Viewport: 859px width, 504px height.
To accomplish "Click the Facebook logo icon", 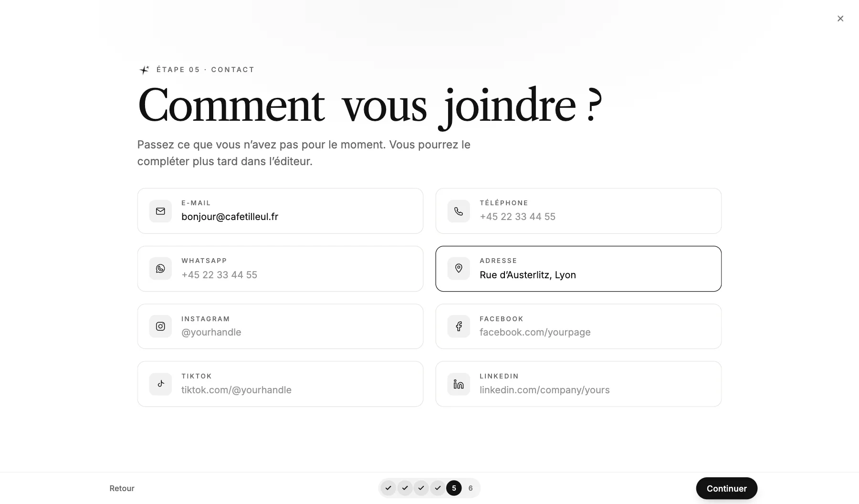I will point(459,326).
